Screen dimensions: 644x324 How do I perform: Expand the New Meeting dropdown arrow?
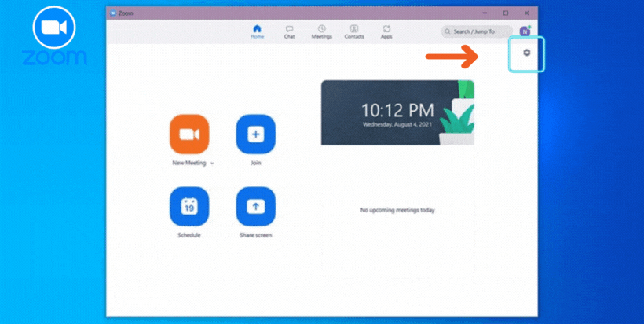(x=212, y=164)
